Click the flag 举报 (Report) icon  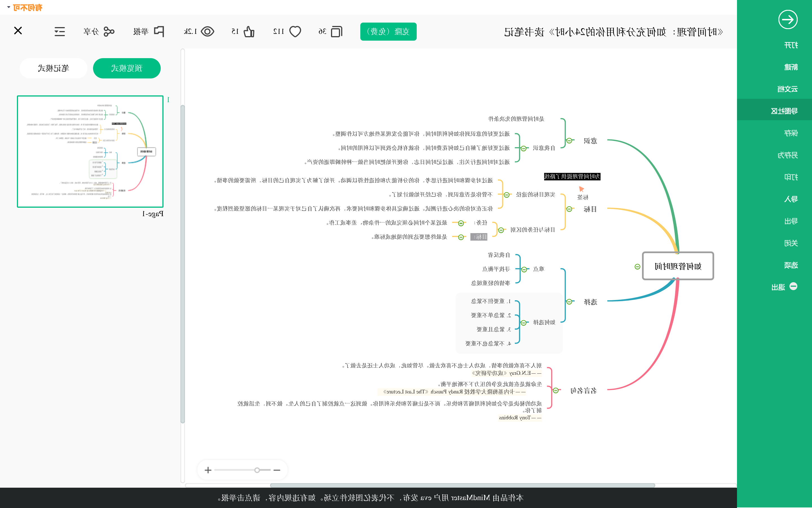(159, 32)
